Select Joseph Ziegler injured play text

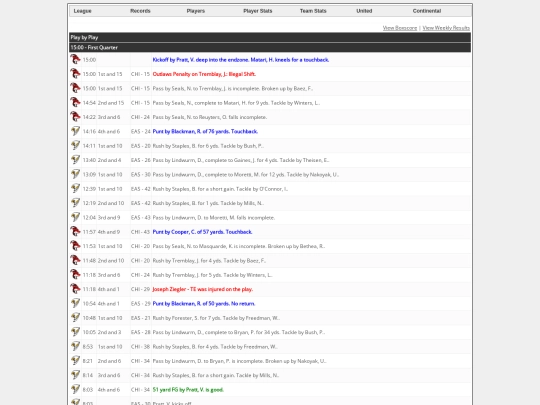tap(202, 289)
